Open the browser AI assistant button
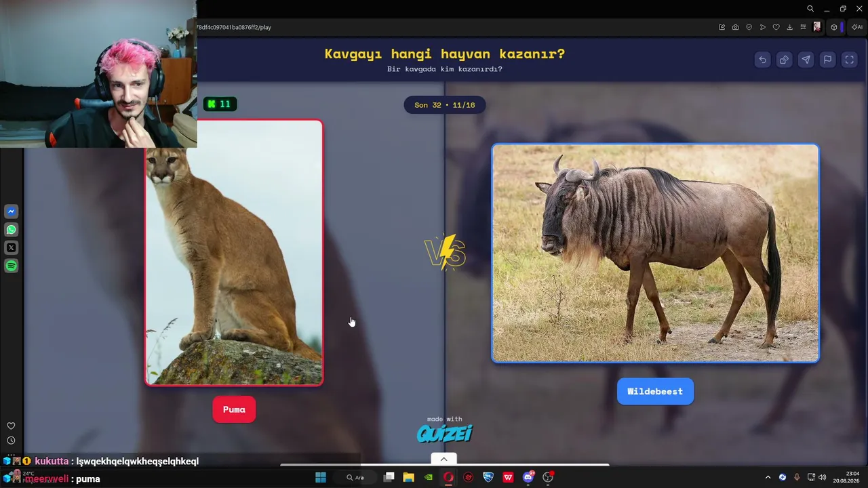 (x=856, y=27)
